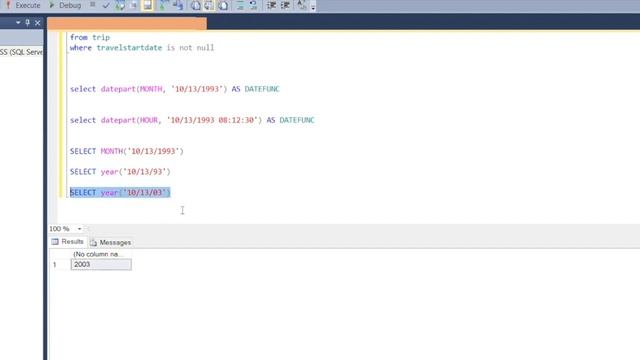Click the datepart(HOUR, ...) query line
Image resolution: width=640 pixels, height=360 pixels.
[x=192, y=120]
